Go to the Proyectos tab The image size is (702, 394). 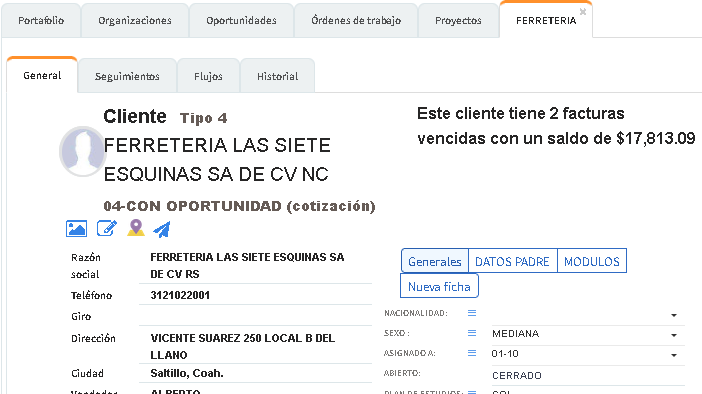tap(458, 21)
